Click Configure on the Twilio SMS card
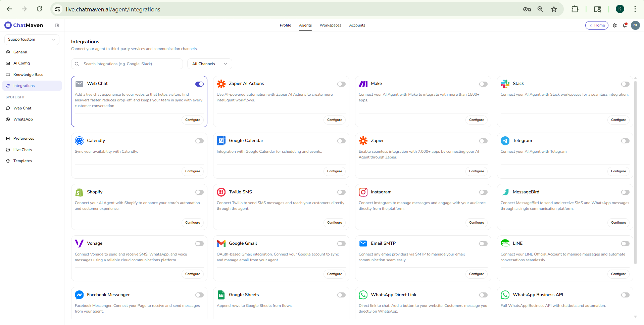This screenshot has width=644, height=325. point(334,223)
